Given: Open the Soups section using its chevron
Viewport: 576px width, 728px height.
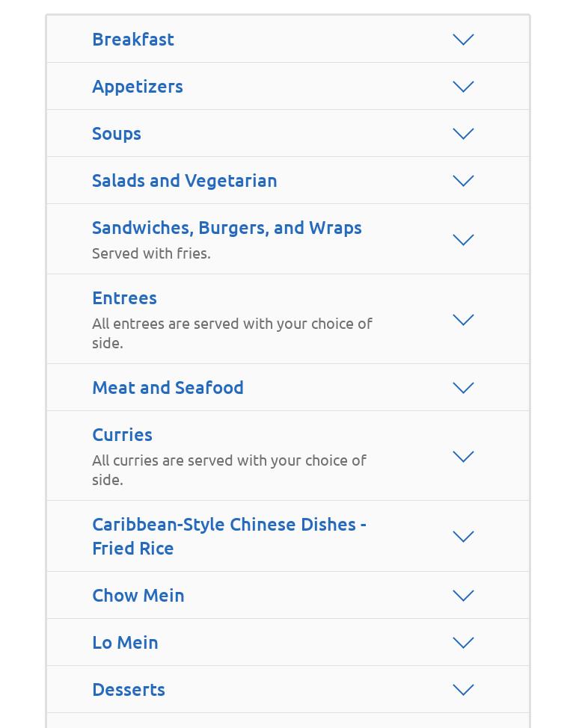Looking at the screenshot, I should coord(463,134).
